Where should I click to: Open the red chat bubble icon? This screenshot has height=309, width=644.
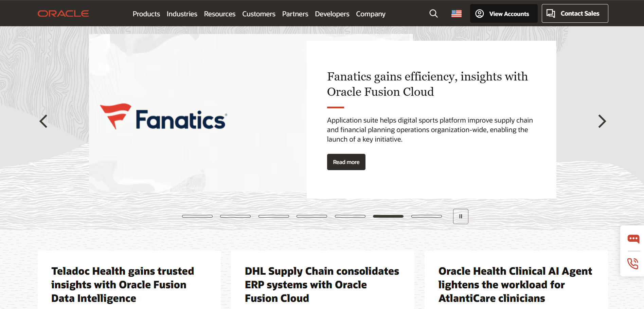point(633,239)
